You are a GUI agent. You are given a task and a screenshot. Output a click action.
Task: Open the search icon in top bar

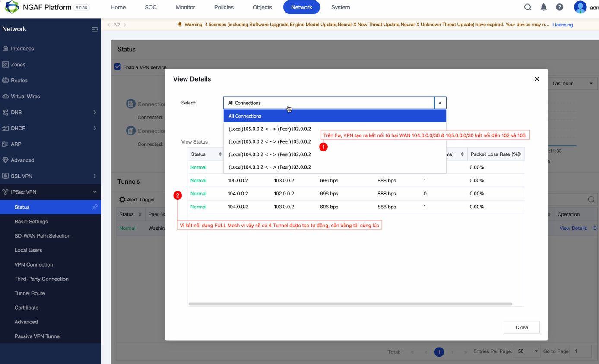click(528, 7)
